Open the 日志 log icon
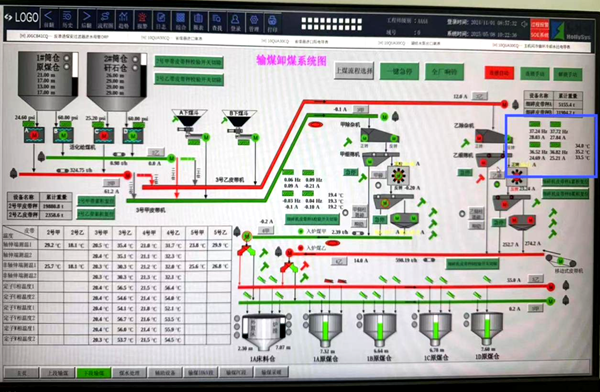 coord(161,20)
